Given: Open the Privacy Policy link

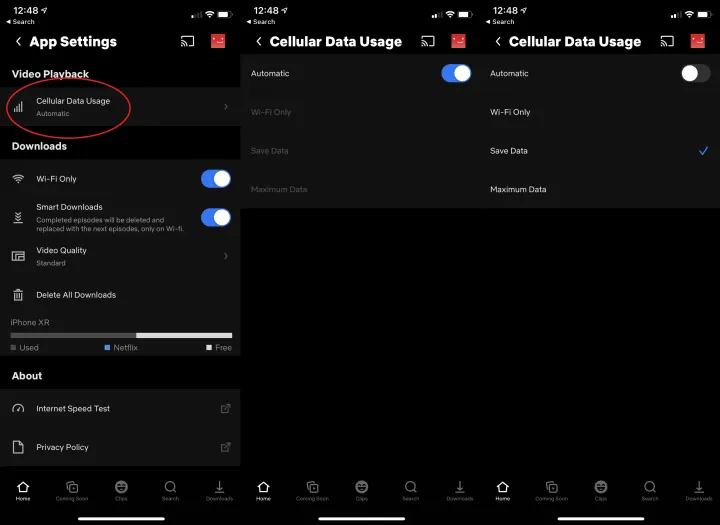Looking at the screenshot, I should pos(62,447).
